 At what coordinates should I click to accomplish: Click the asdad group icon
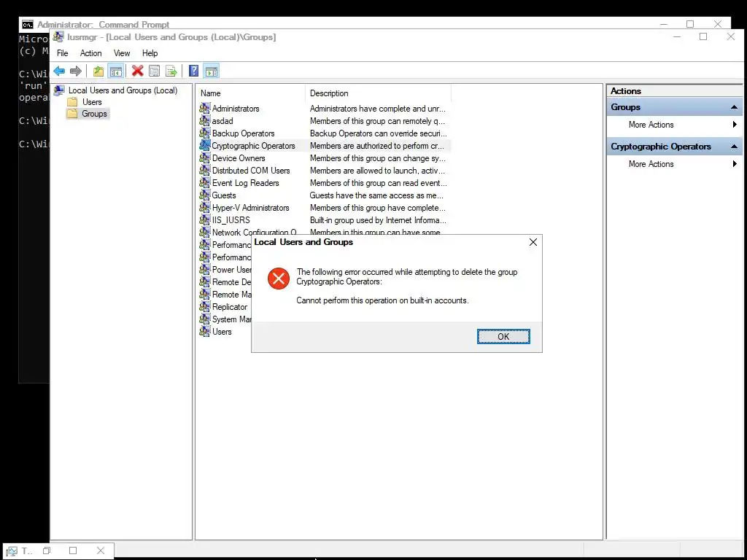[x=205, y=121]
